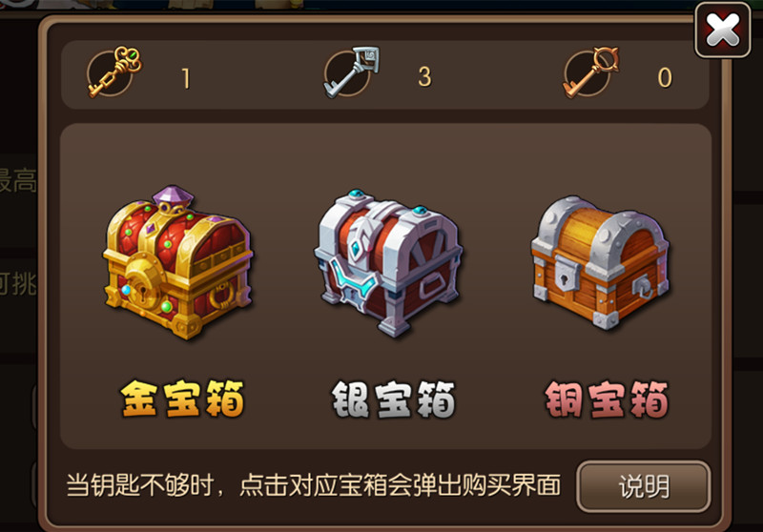
Task: Click the bronze key count 0
Action: [x=665, y=77]
